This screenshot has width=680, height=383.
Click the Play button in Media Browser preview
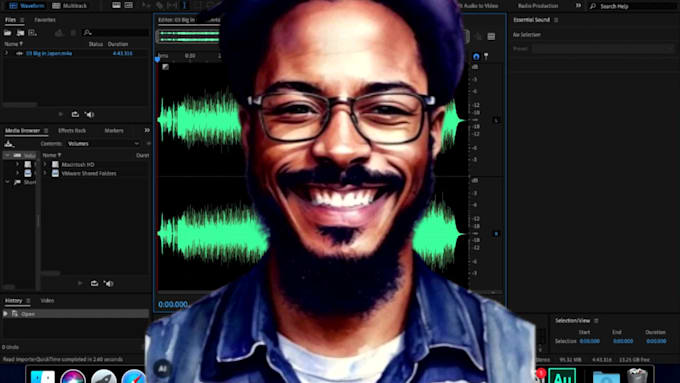coord(80,283)
